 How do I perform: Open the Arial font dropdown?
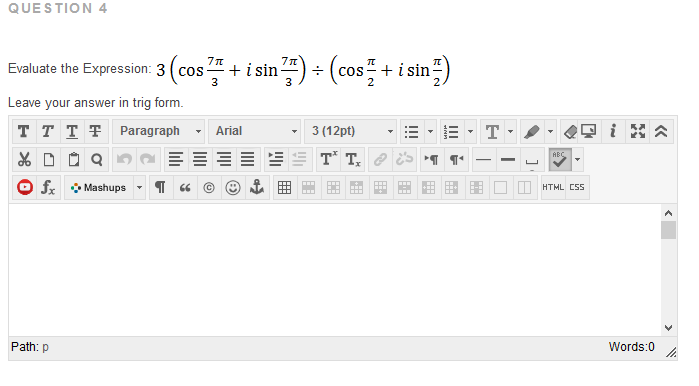255,131
